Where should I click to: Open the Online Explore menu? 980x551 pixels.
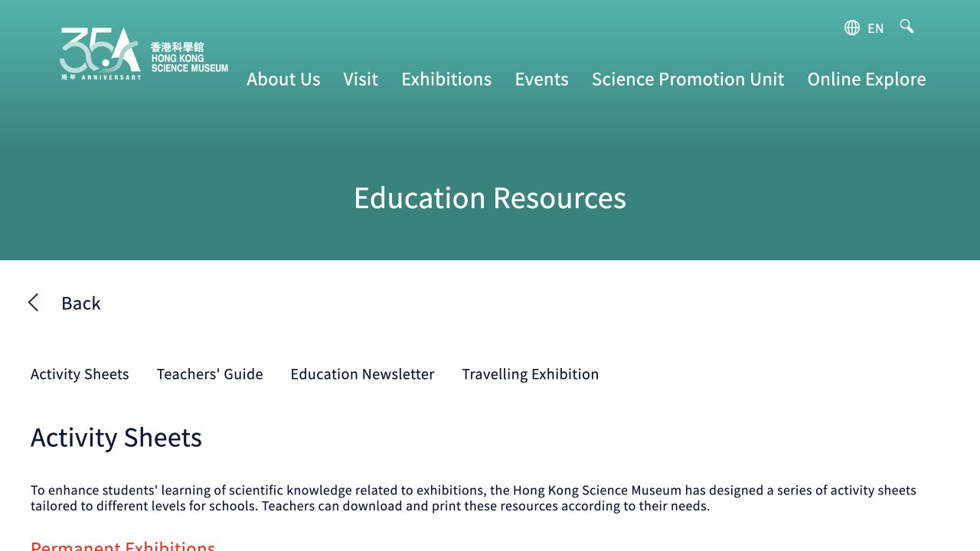pos(867,79)
